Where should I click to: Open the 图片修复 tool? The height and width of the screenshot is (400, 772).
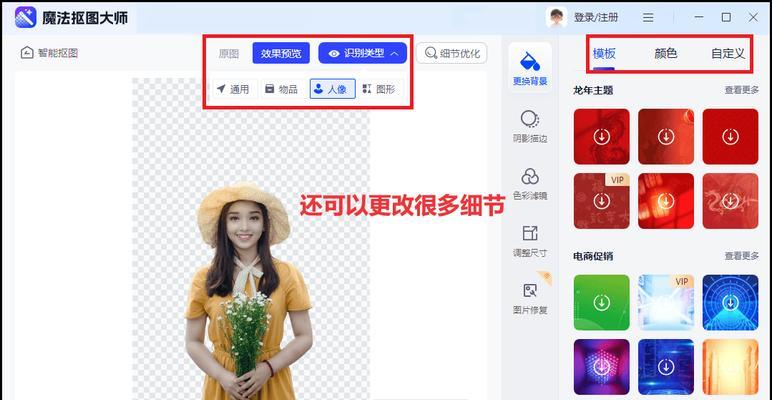tap(530, 299)
